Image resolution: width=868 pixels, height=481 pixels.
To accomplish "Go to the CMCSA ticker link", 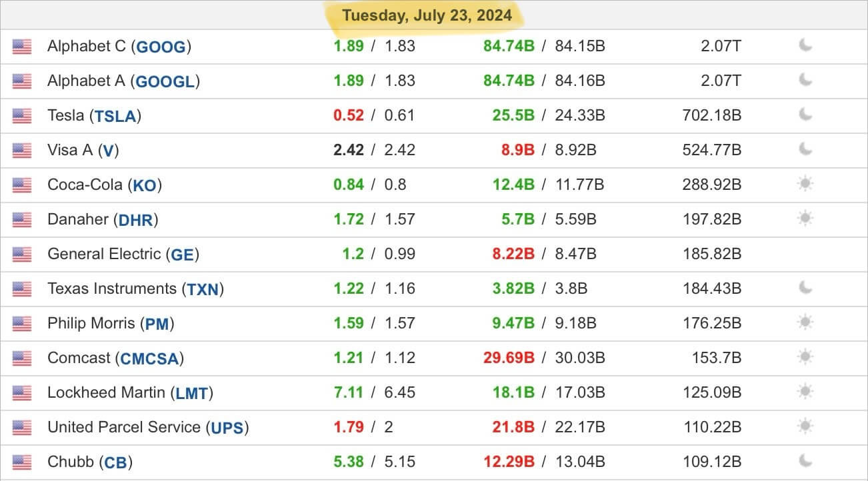I will click(149, 358).
